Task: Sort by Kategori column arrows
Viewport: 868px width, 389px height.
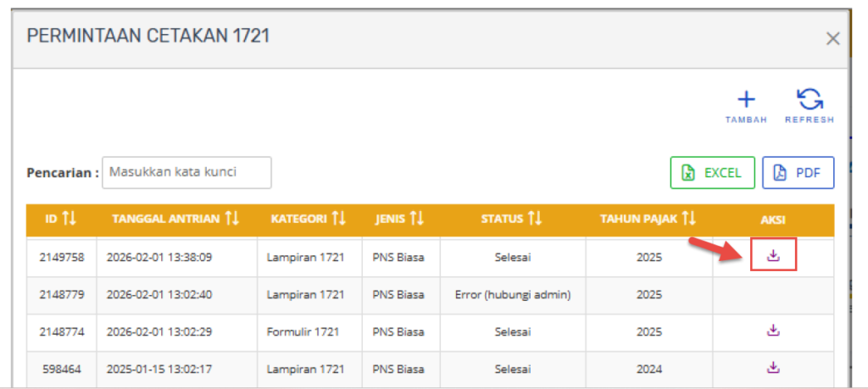Action: tap(339, 220)
